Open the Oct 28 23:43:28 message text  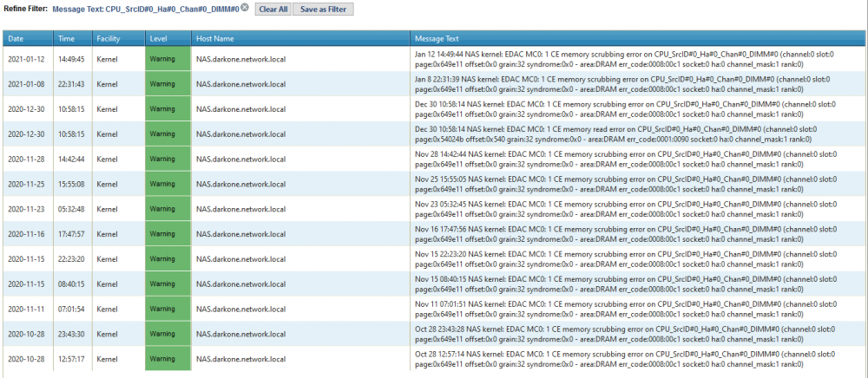[x=624, y=334]
